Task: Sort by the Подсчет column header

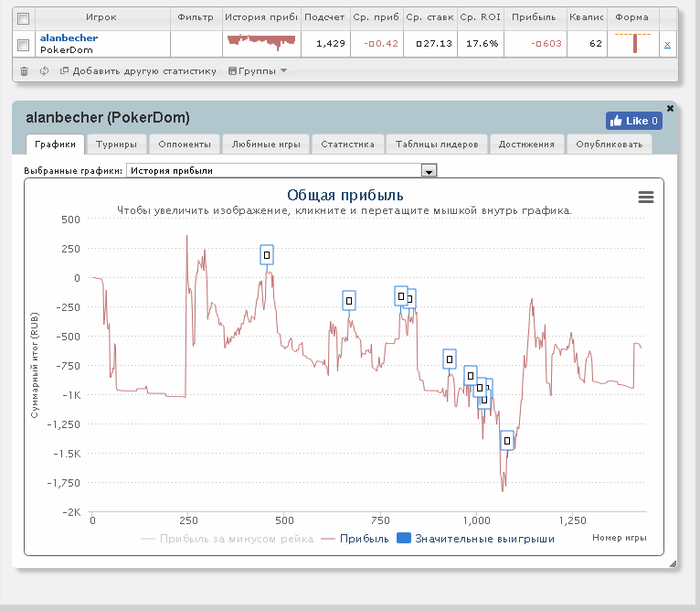Action: pos(325,17)
